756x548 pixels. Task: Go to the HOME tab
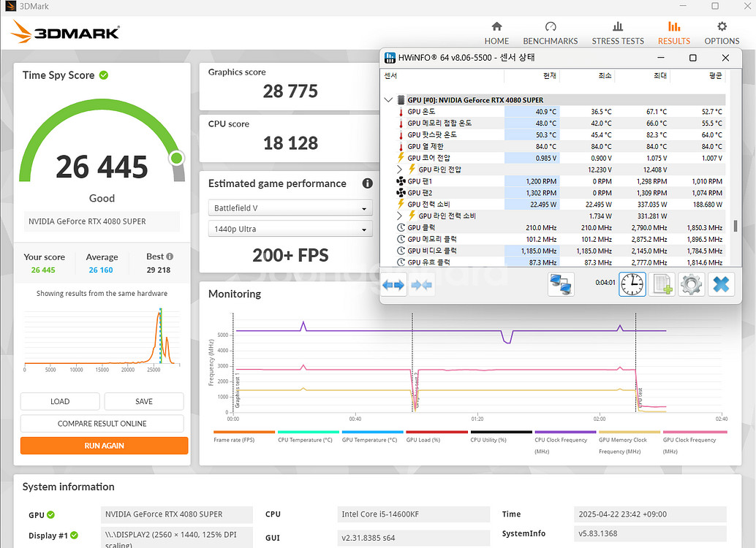[x=496, y=34]
